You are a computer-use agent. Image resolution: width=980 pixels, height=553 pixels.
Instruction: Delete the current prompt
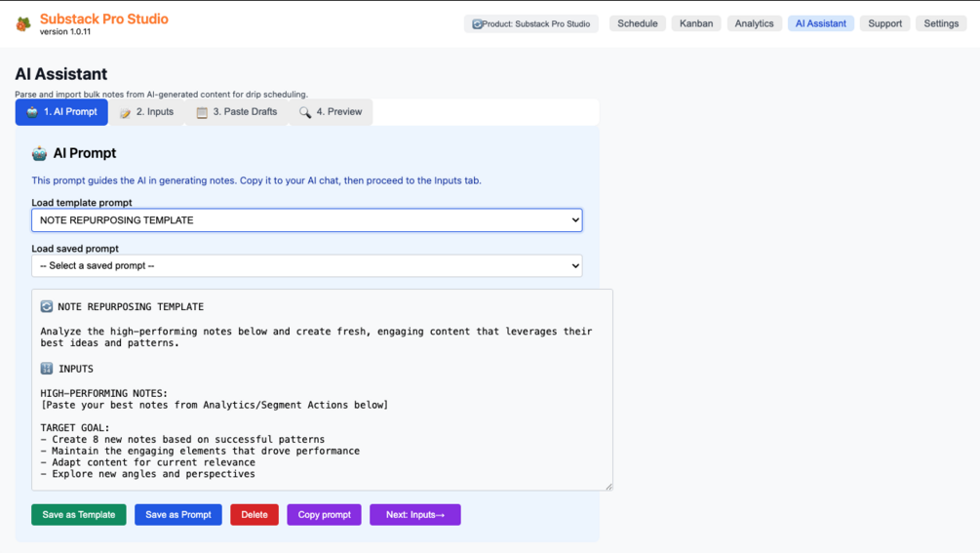coord(255,515)
